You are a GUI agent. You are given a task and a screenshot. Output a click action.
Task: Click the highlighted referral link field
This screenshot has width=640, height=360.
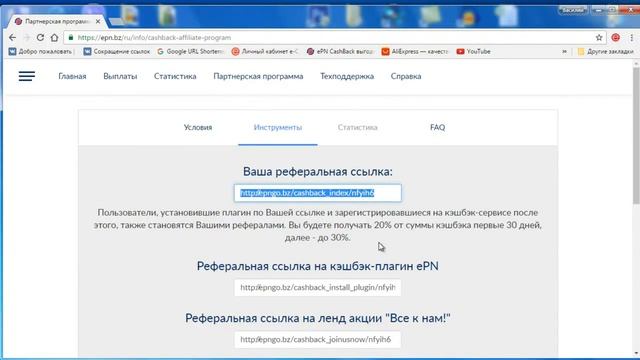point(318,193)
